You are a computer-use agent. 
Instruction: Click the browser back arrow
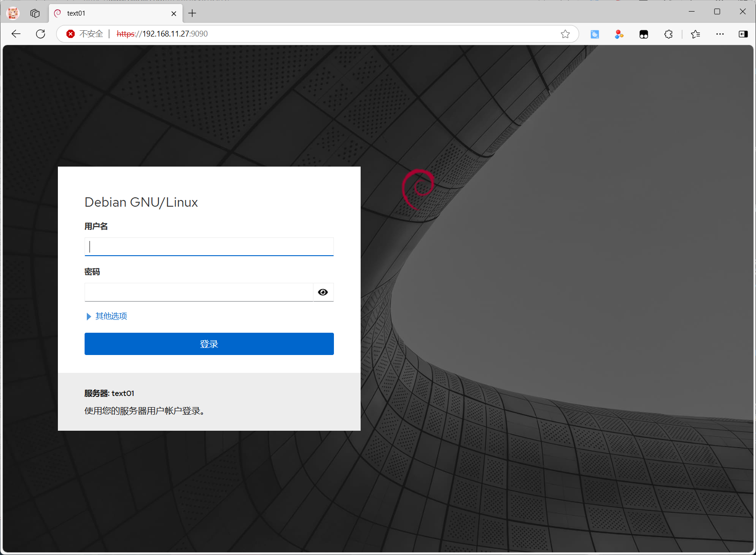[x=16, y=34]
